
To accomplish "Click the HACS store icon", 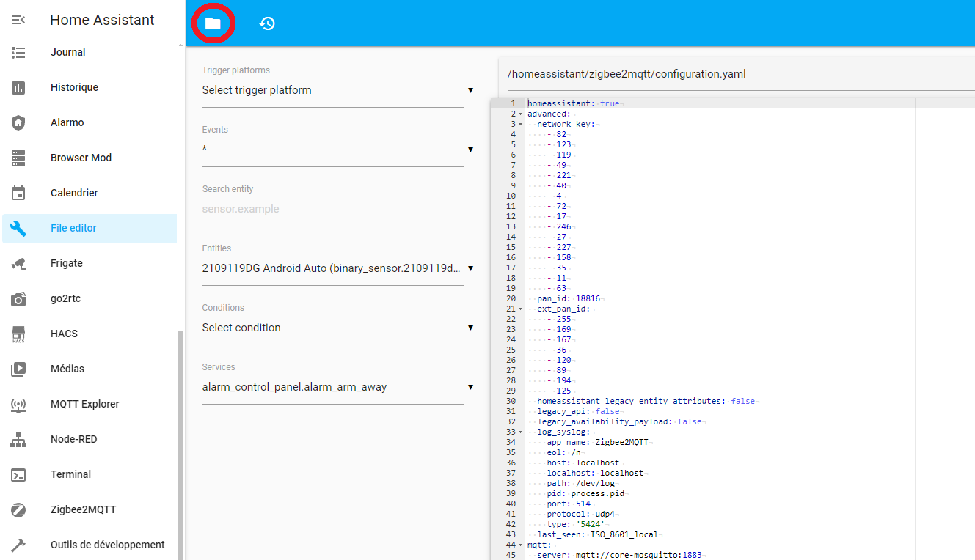I will tap(18, 334).
